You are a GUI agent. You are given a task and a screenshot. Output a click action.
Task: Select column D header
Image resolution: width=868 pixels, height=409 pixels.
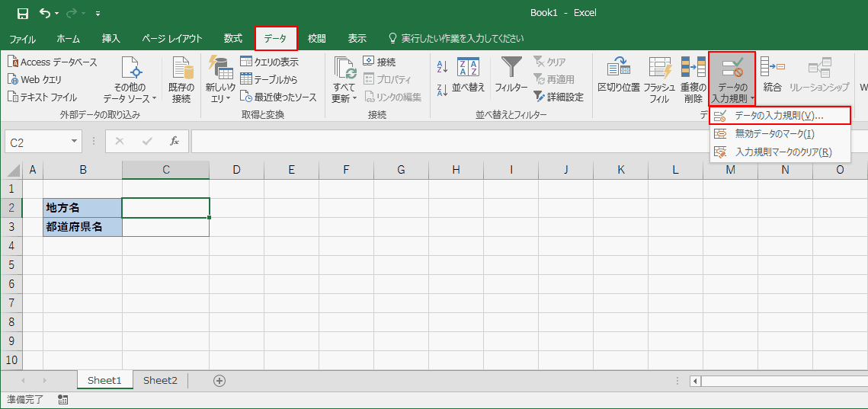pos(236,171)
